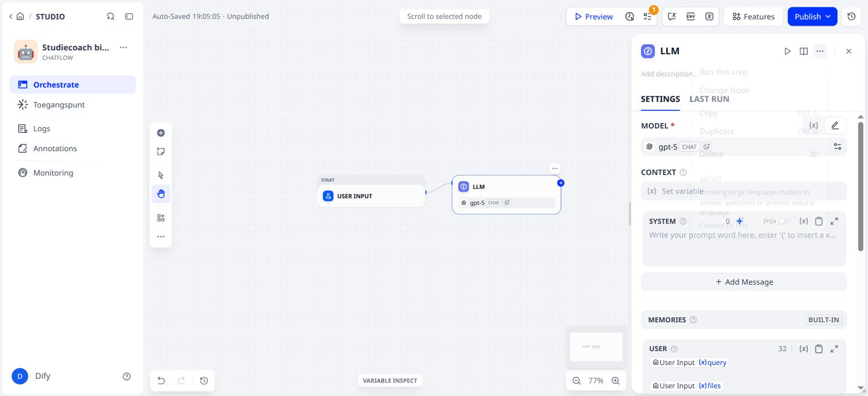This screenshot has width=868, height=396.
Task: Run the LLM step with play icon
Action: (787, 51)
